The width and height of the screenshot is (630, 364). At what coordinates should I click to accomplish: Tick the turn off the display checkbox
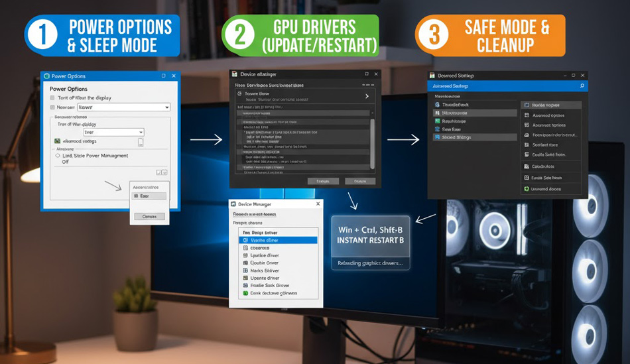click(52, 98)
